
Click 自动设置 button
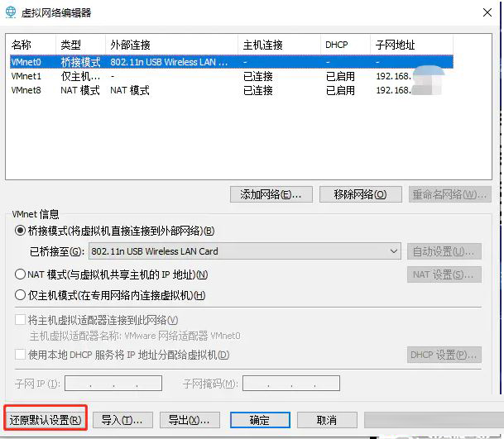coord(444,251)
